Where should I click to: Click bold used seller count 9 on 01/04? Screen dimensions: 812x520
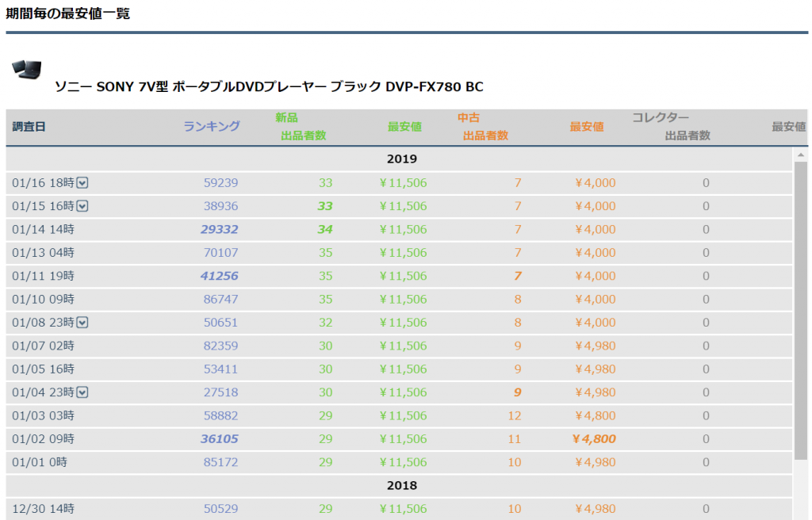point(518,392)
